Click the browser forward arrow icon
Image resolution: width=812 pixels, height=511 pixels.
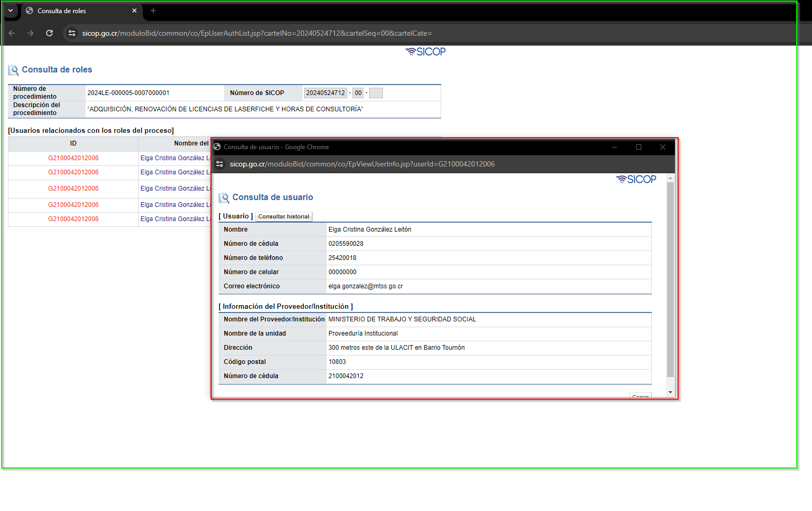[x=30, y=33]
